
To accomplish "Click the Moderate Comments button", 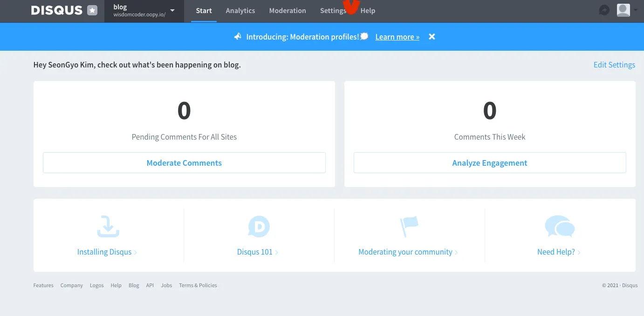I will (x=184, y=163).
